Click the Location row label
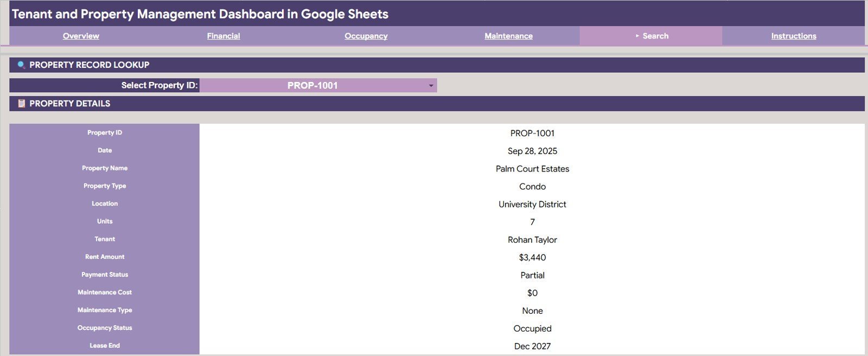The height and width of the screenshot is (356, 868). tap(105, 204)
